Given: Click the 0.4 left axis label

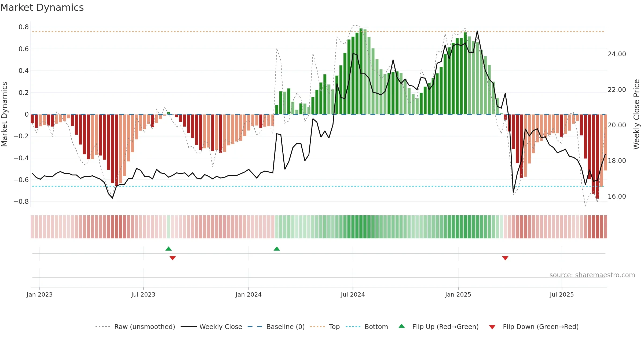Looking at the screenshot, I should tap(24, 71).
